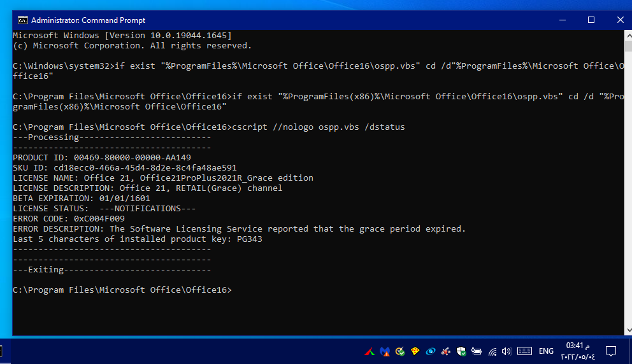632x364 pixels.
Task: Switch input language via ENG indicator
Action: click(x=546, y=351)
